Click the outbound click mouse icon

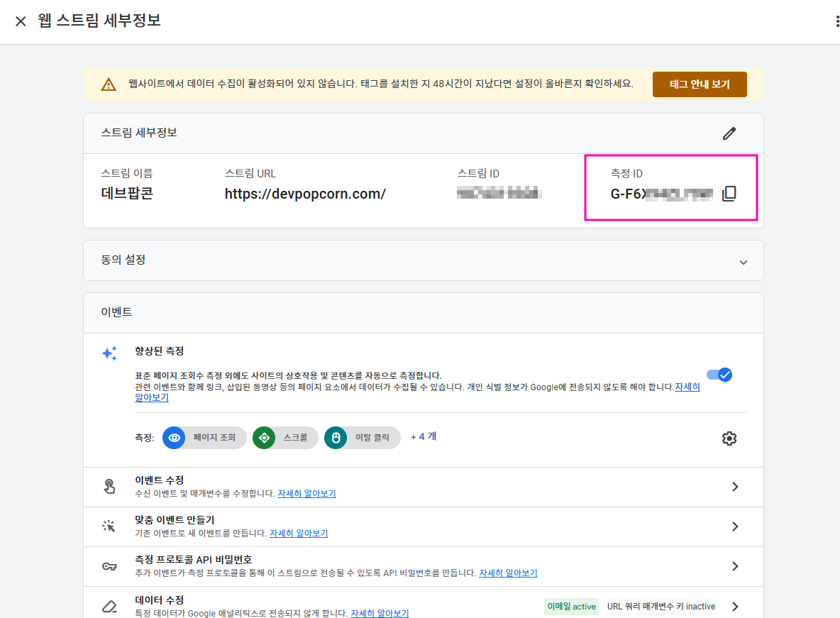pyautogui.click(x=336, y=438)
